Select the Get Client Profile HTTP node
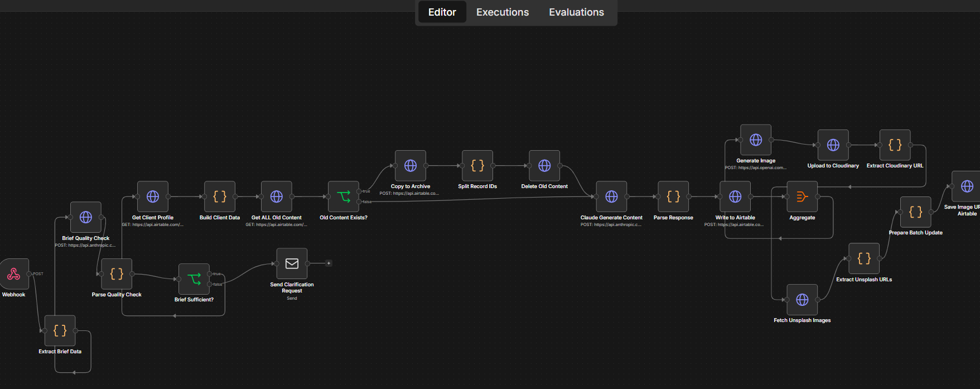980x389 pixels. [153, 196]
